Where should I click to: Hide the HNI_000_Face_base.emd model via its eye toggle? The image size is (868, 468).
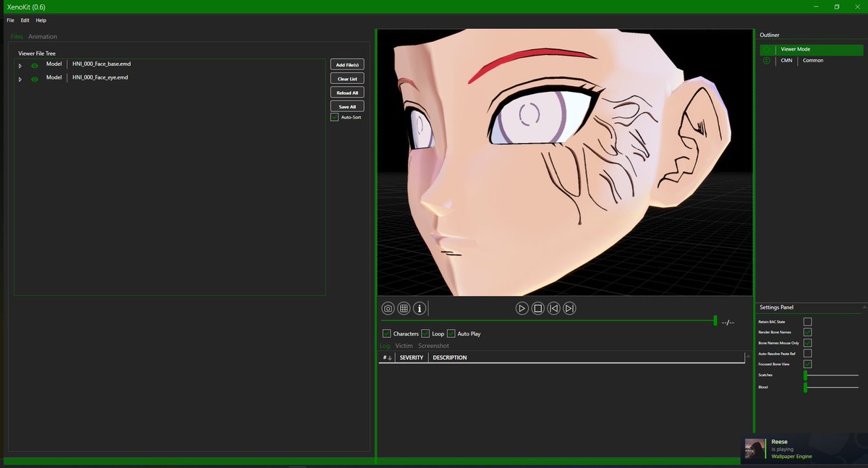pos(34,64)
